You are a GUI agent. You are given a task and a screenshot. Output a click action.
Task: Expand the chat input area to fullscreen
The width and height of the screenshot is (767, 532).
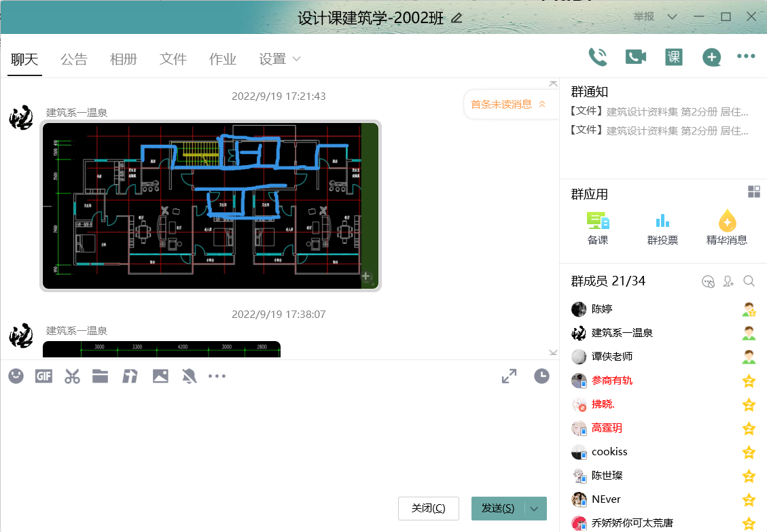coord(509,376)
